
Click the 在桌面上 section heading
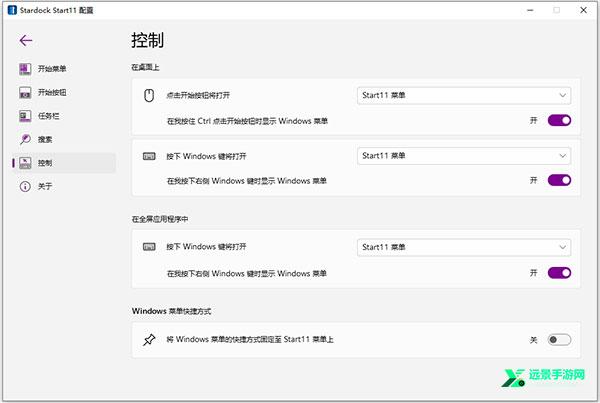(145, 67)
